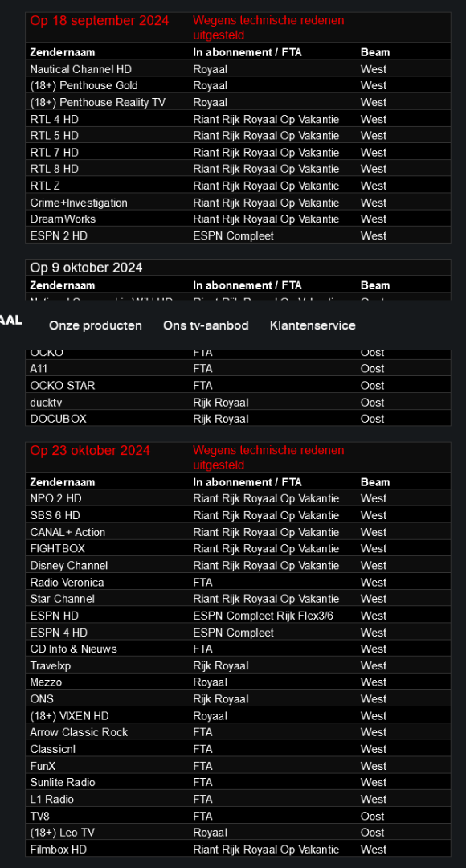Select the DOCUBOX channel row
The image size is (466, 868).
[x=238, y=419]
